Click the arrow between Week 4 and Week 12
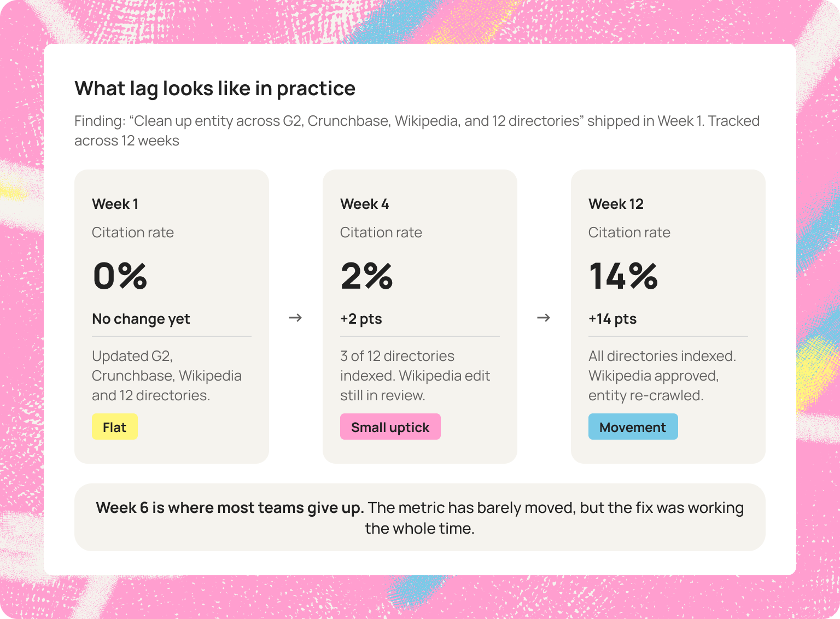 point(544,318)
